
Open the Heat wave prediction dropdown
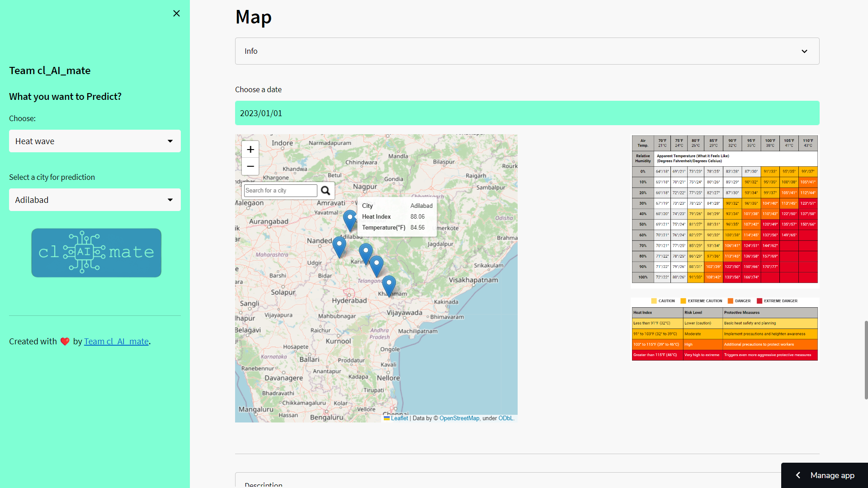click(95, 141)
